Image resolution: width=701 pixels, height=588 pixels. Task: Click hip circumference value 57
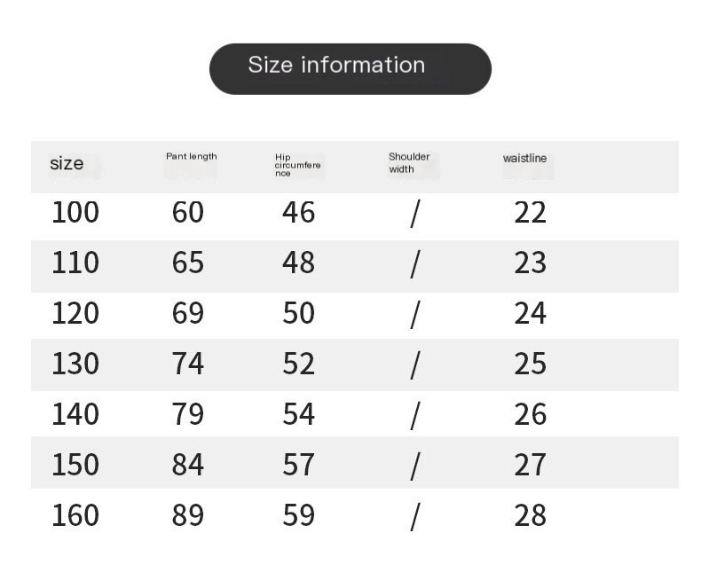pos(299,464)
